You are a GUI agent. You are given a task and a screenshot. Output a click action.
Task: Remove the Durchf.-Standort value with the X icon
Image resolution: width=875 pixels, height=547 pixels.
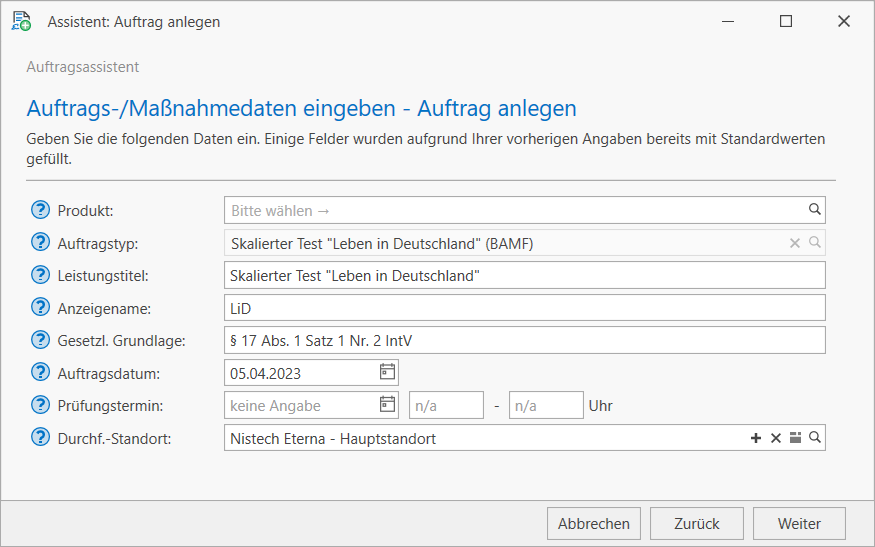pos(775,438)
